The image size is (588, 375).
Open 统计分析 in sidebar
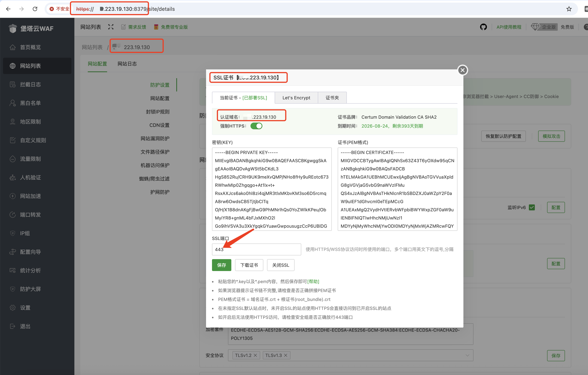tap(37, 270)
